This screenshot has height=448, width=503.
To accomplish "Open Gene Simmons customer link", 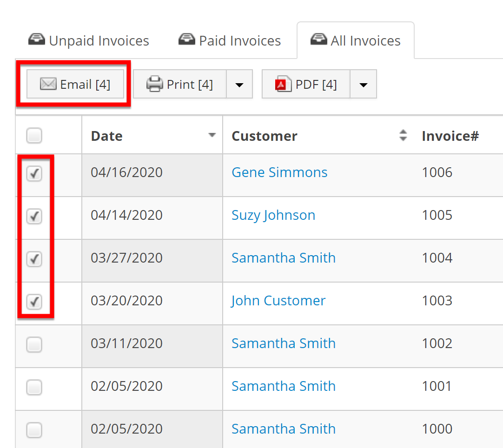I will (279, 172).
